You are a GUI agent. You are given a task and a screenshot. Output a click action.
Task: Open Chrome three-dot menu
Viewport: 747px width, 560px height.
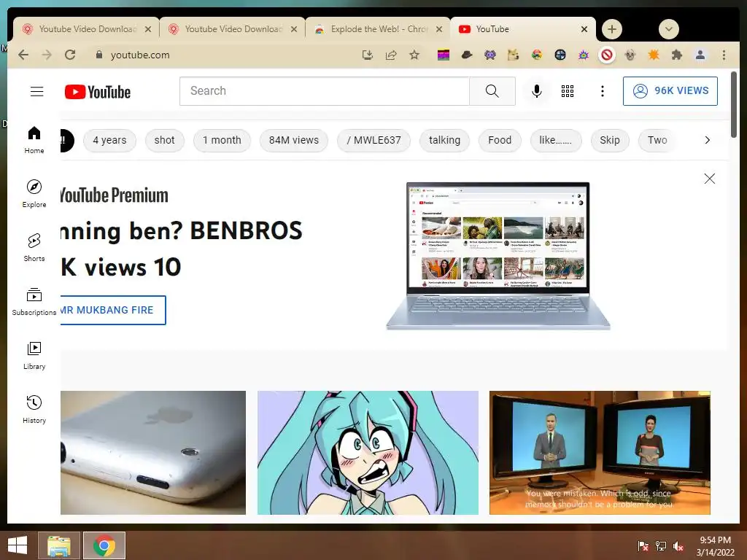(x=724, y=55)
